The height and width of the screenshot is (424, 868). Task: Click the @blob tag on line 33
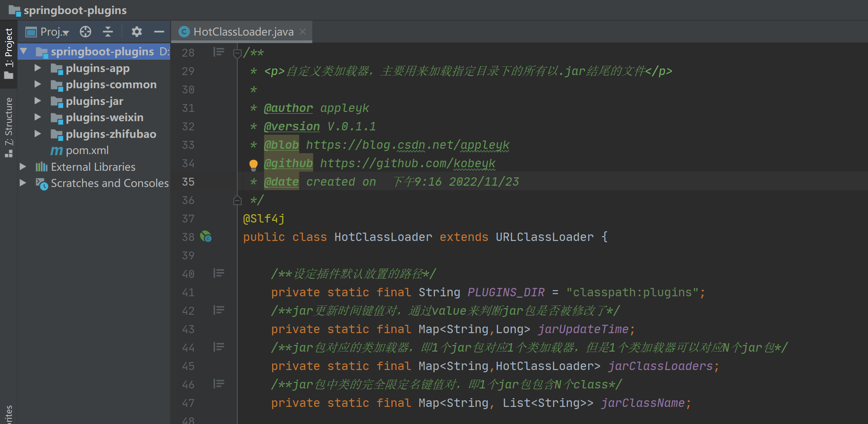(281, 145)
